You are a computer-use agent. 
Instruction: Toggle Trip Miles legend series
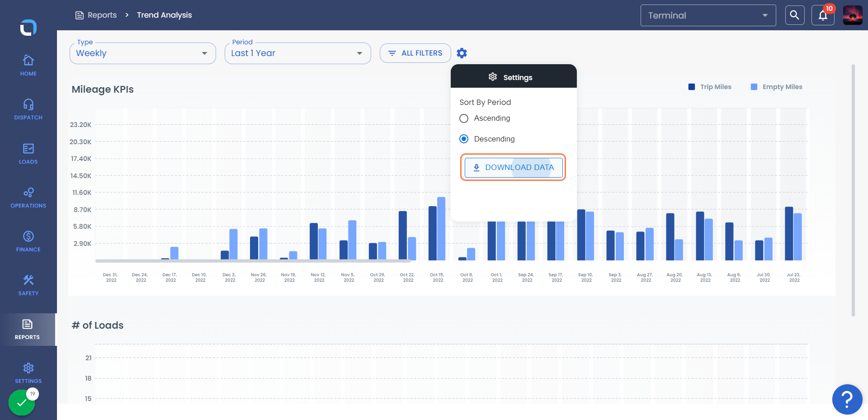(x=710, y=87)
